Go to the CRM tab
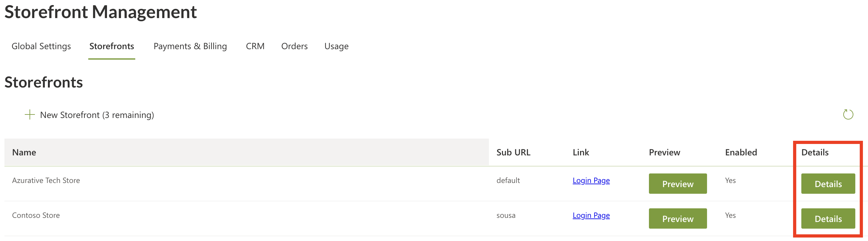 point(255,46)
